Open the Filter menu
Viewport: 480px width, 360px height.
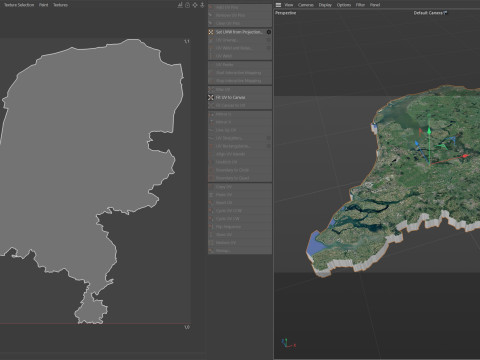point(360,5)
